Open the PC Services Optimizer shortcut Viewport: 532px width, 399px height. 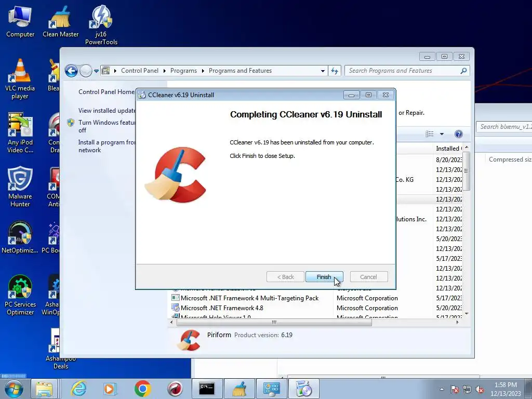coord(20,295)
